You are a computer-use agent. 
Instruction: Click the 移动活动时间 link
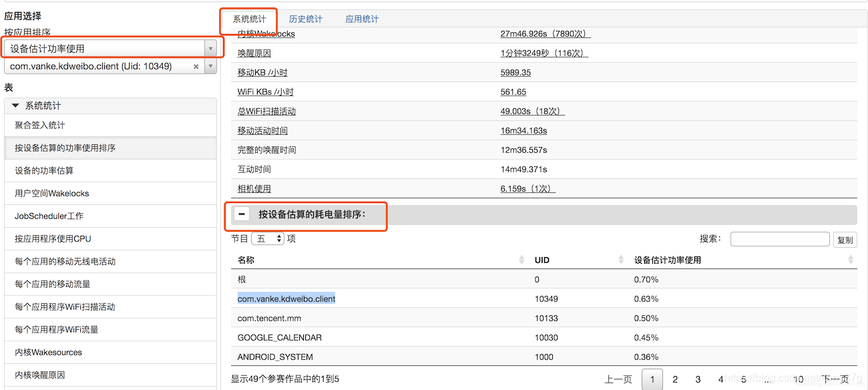262,131
